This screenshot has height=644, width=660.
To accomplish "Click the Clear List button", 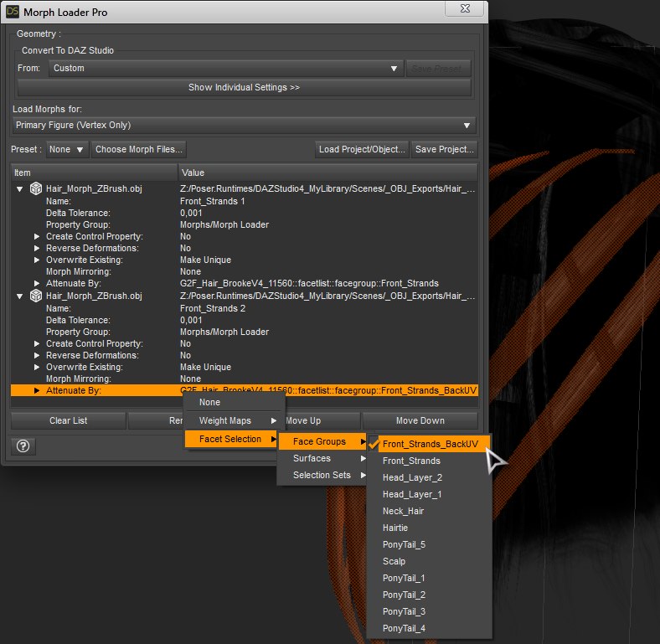I will 68,420.
